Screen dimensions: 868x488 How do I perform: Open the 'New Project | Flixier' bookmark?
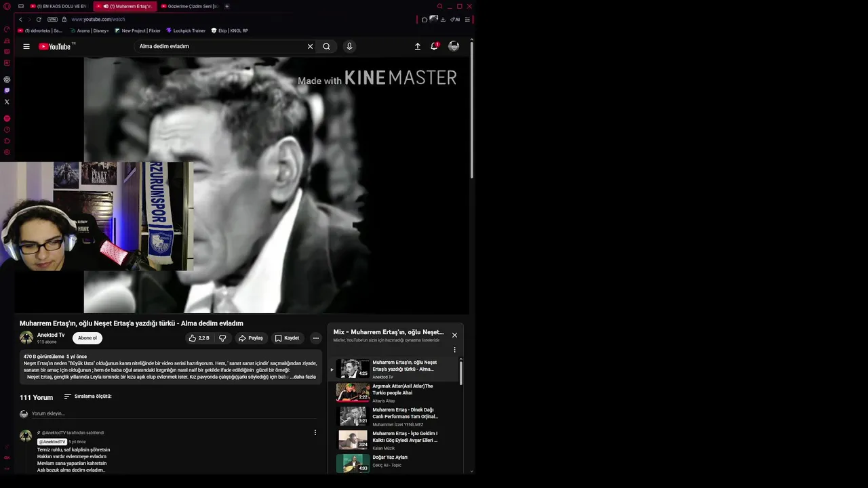pyautogui.click(x=138, y=30)
